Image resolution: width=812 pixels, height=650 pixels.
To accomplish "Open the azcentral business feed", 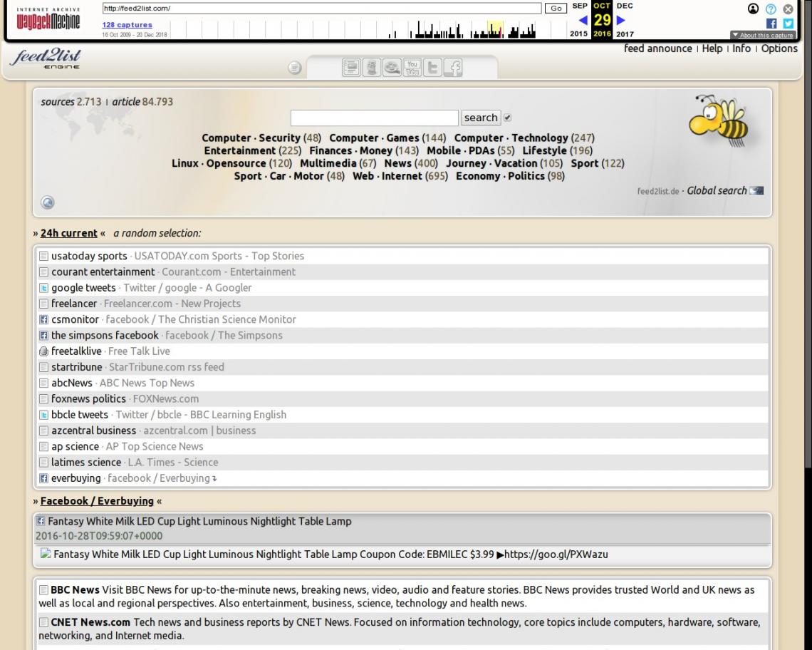I will tap(94, 430).
